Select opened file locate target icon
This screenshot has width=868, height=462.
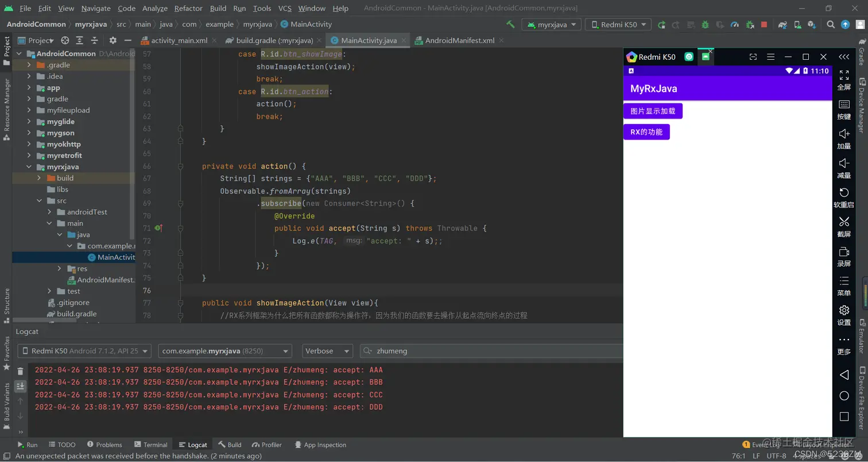[x=65, y=40]
